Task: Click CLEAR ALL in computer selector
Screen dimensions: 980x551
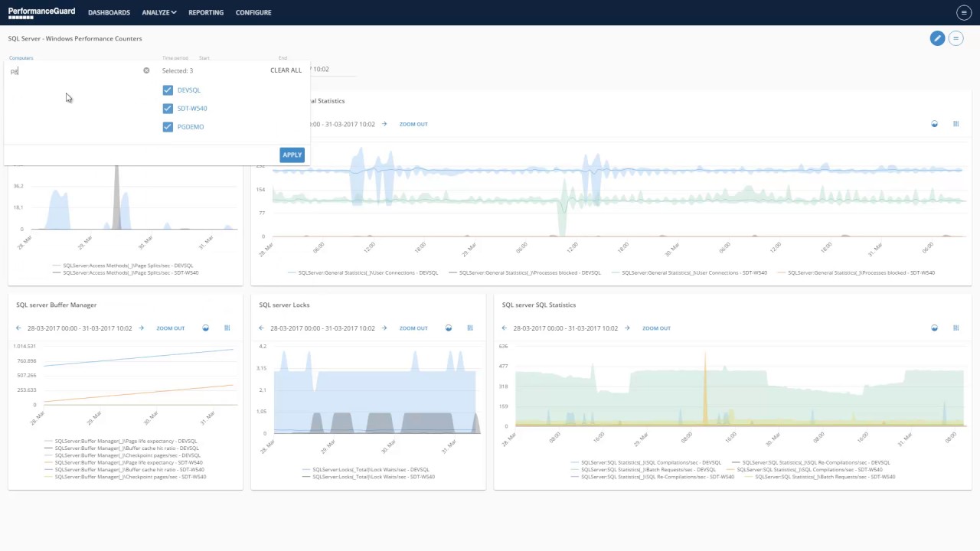Action: [286, 70]
